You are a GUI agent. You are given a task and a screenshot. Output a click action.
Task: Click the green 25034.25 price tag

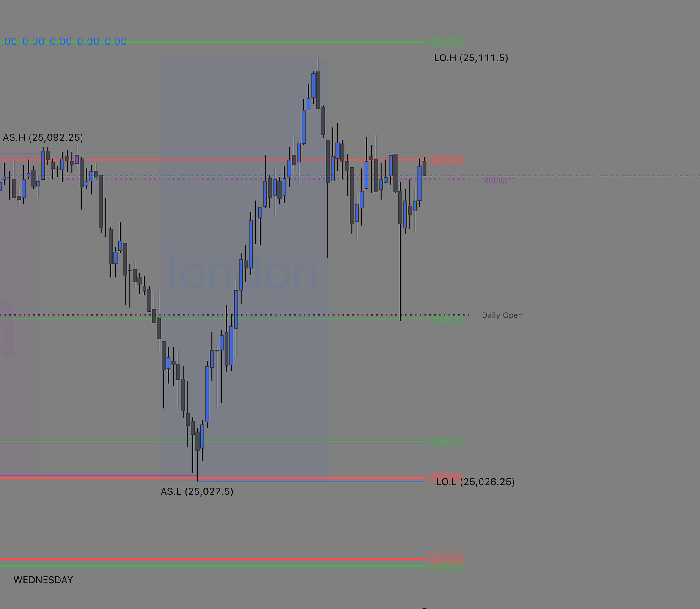click(x=446, y=442)
